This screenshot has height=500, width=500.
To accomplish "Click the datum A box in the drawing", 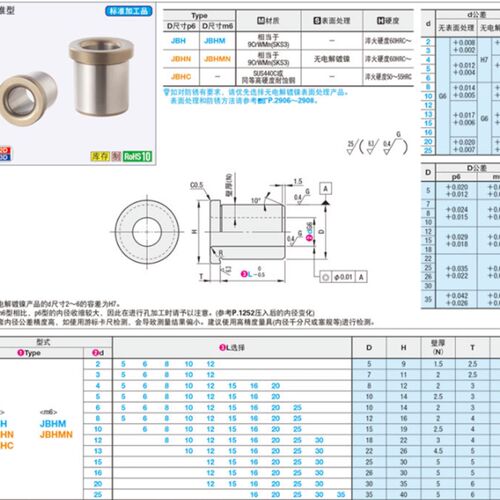I will pyautogui.click(x=326, y=189).
